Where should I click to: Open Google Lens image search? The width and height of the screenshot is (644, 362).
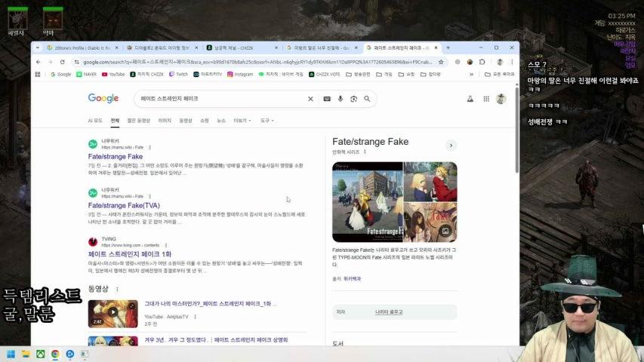(x=353, y=99)
